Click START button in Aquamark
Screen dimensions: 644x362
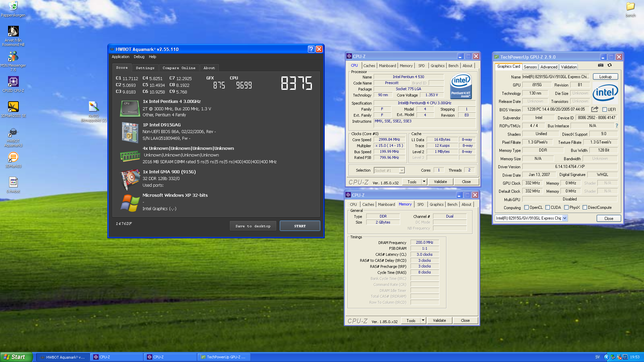click(300, 226)
